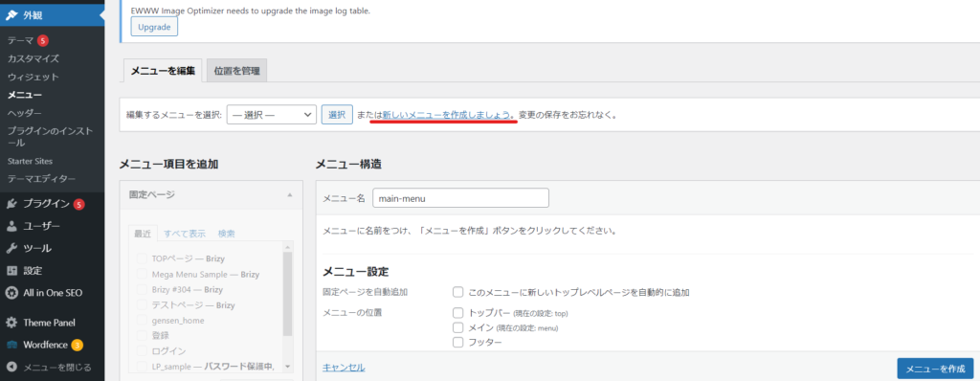Viewport: 980px width, 381px height.
Task: Open the プラグイン plug icon menu
Action: coord(11,203)
